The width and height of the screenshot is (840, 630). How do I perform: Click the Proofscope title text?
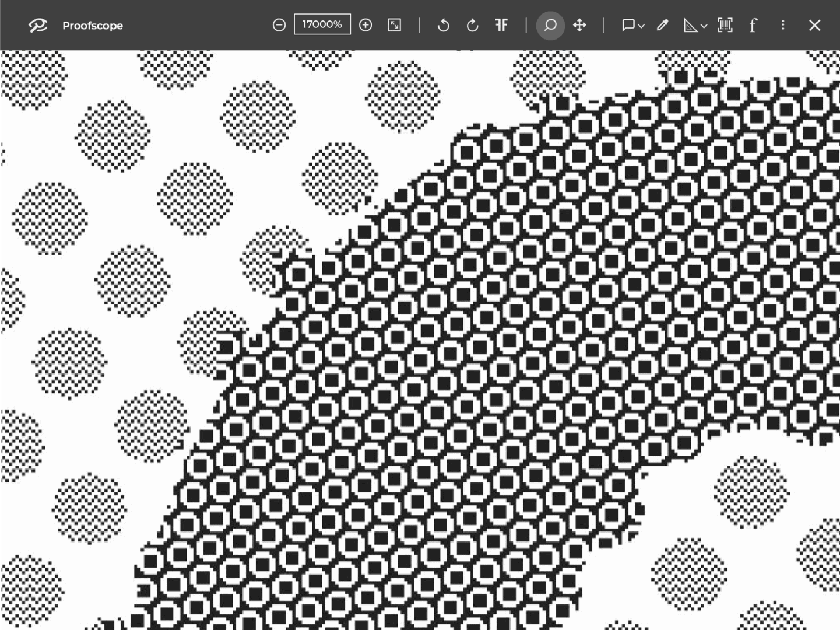click(93, 26)
